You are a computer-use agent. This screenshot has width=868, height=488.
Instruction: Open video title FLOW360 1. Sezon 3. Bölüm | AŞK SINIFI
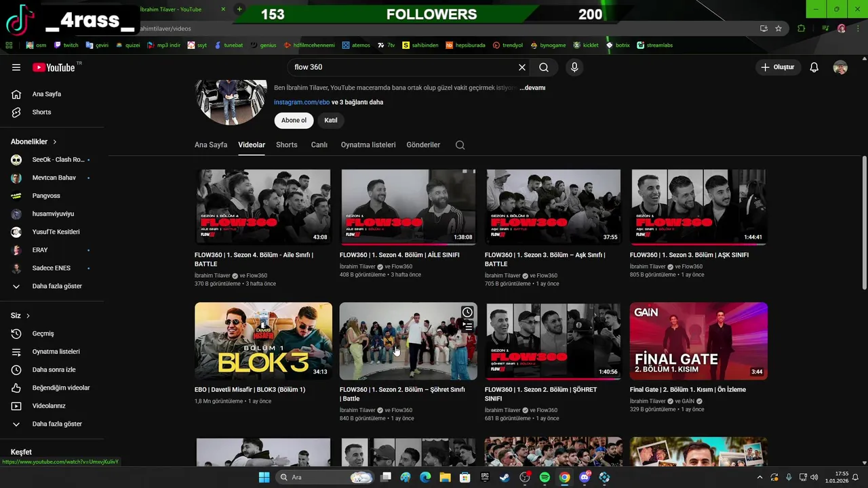pos(689,255)
